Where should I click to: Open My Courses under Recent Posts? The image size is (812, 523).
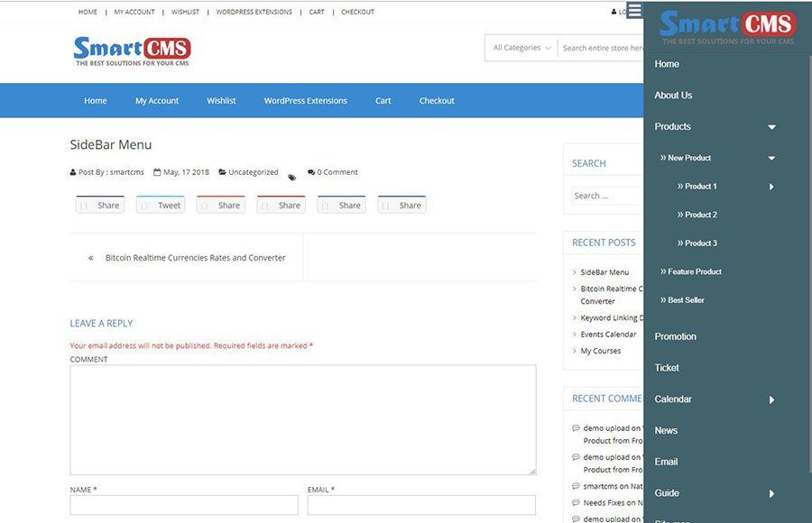point(600,351)
